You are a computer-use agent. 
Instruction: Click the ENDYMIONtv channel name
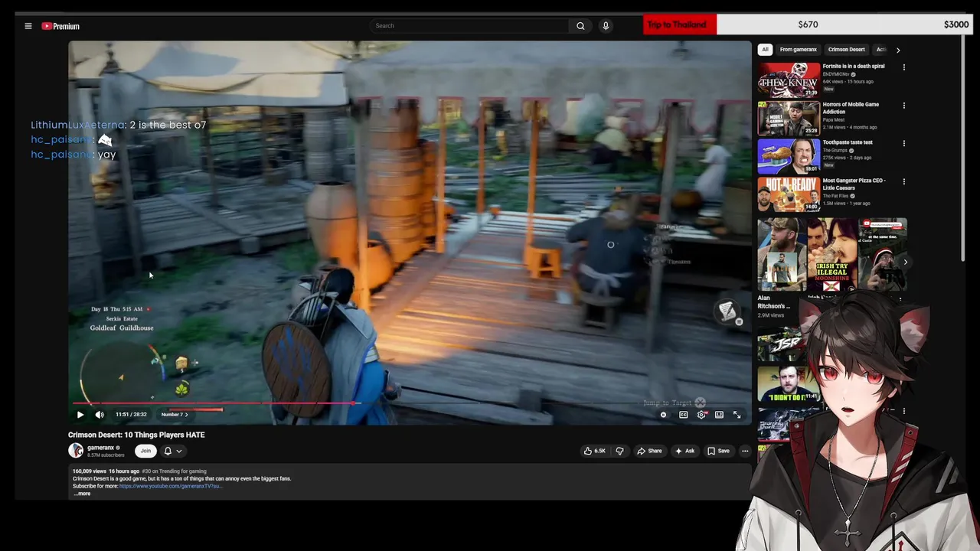[x=836, y=74]
